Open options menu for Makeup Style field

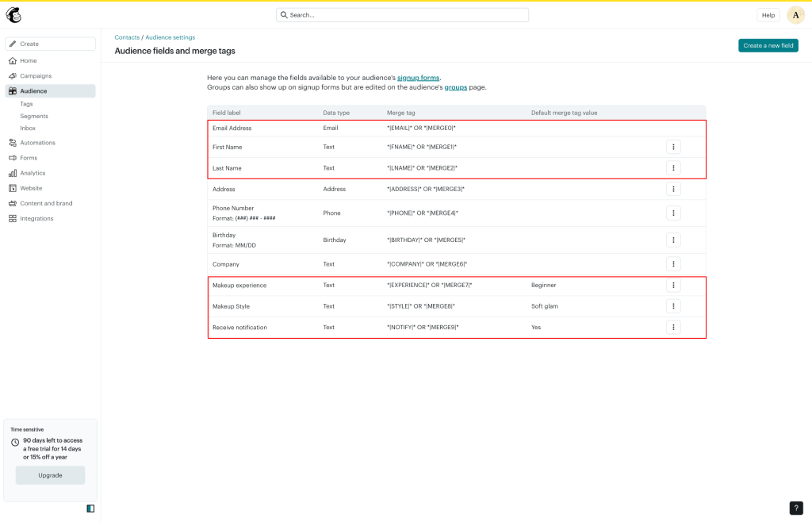673,306
